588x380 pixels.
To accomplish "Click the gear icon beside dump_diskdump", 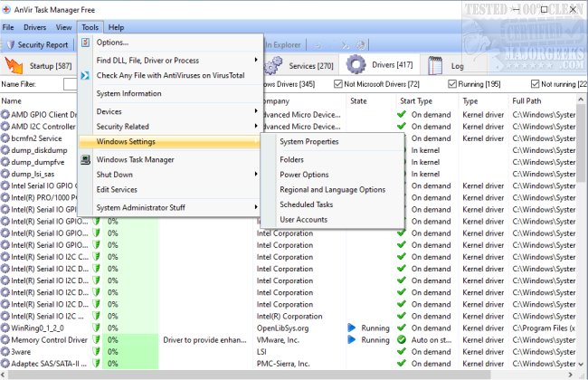I will (5, 150).
